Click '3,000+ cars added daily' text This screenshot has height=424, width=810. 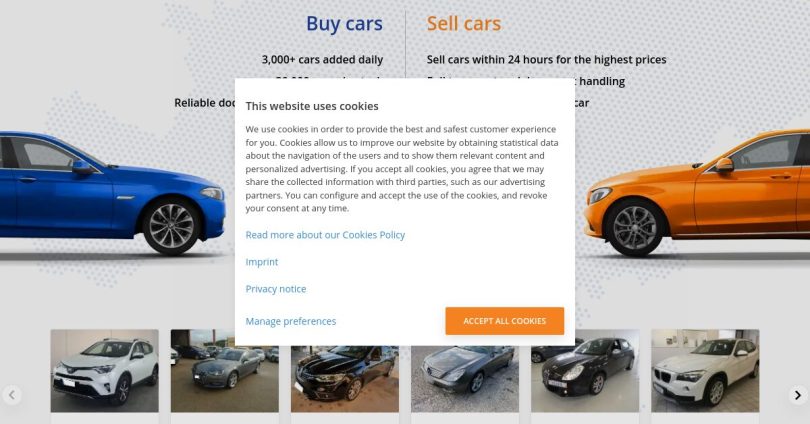(x=322, y=59)
